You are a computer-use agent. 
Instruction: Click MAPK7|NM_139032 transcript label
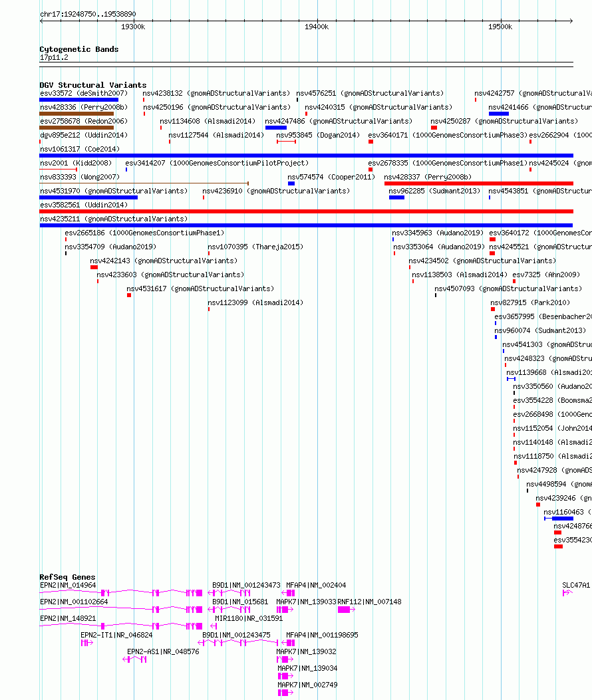point(306,651)
